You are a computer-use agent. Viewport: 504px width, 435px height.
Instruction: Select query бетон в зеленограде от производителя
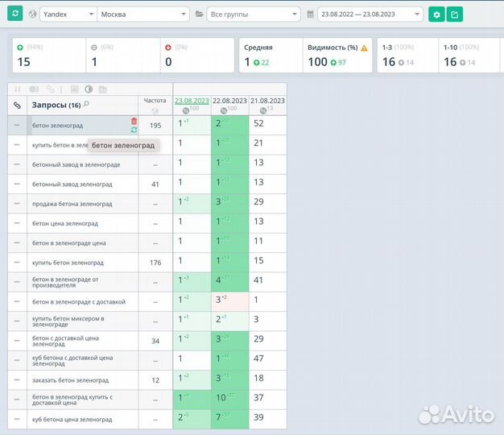coord(65,282)
